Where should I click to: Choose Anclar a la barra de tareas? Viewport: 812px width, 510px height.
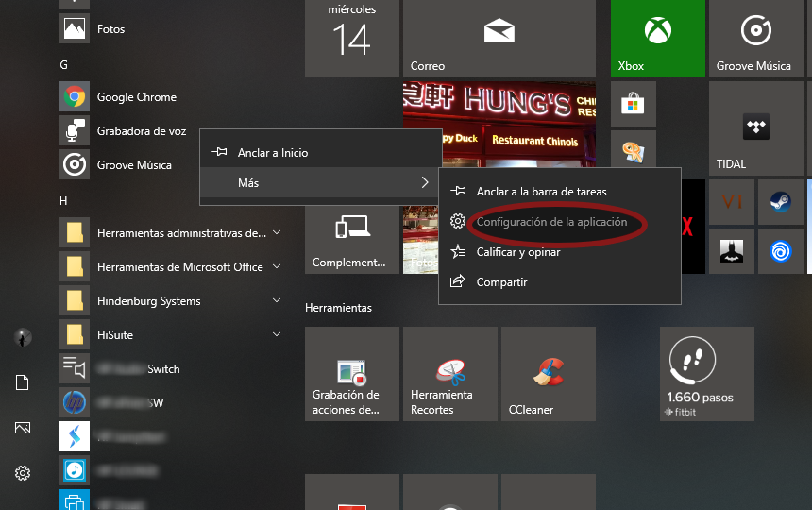coord(559,191)
